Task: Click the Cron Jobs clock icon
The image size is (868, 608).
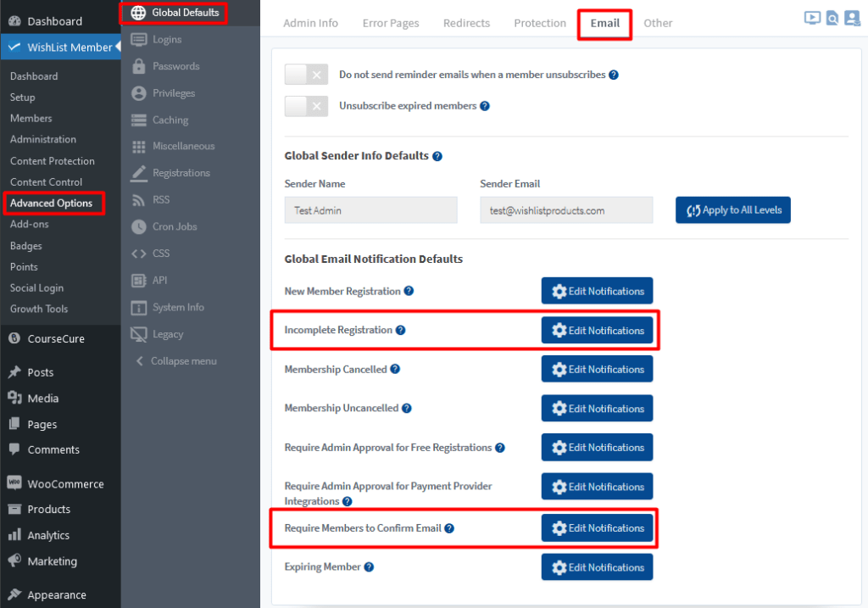Action: pyautogui.click(x=138, y=226)
